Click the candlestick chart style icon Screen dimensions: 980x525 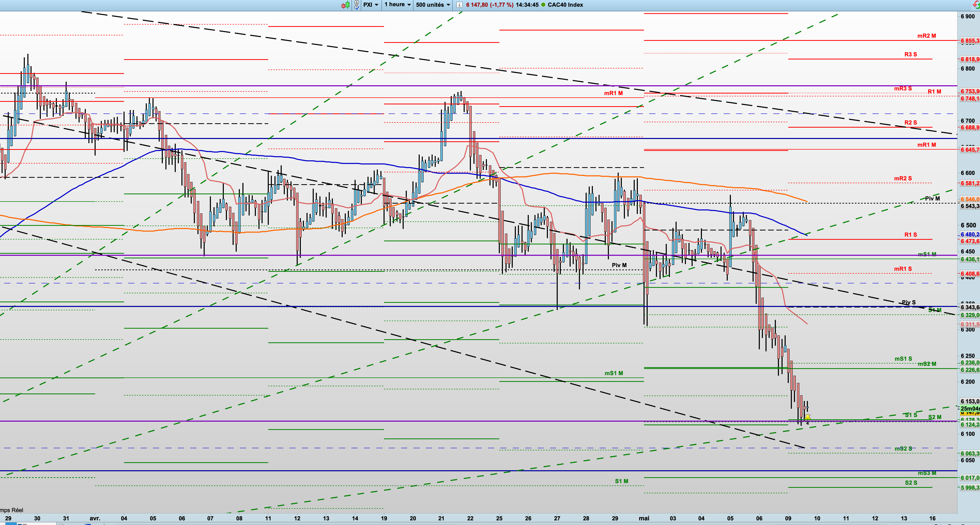(346, 5)
